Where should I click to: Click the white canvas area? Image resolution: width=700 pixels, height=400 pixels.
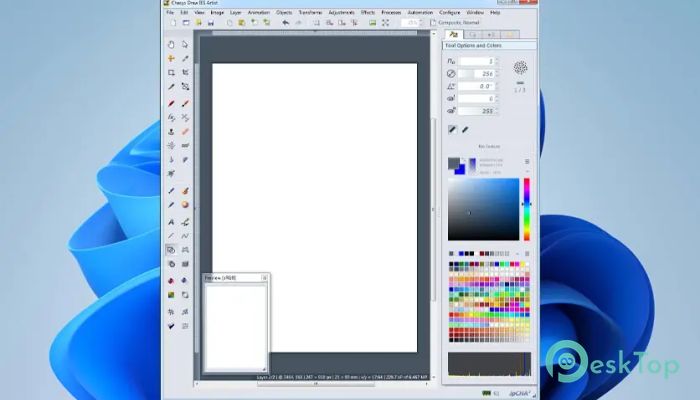coord(315,208)
